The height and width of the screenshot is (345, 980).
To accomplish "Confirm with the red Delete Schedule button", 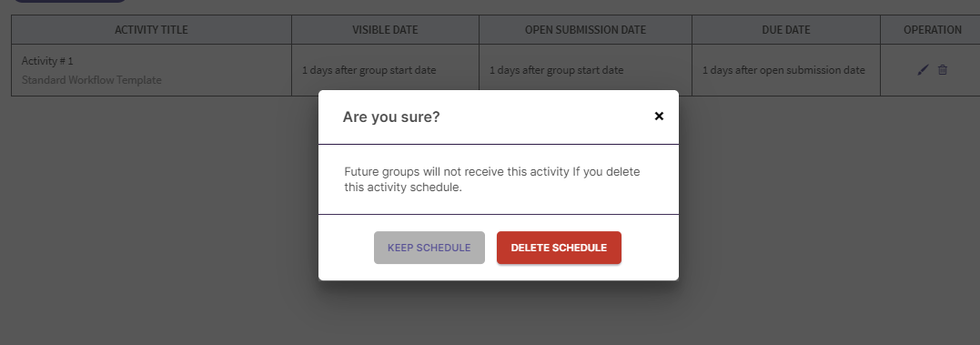I will 559,248.
